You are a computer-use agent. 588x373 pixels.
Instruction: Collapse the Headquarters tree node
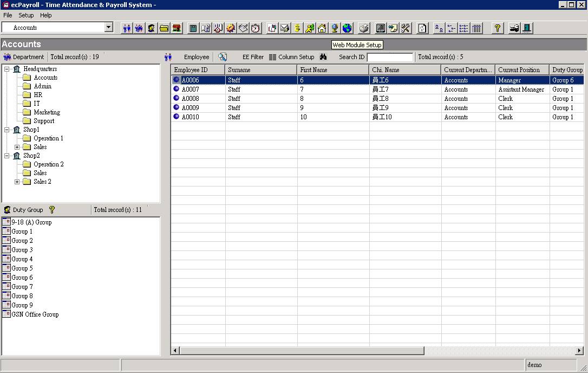click(6, 69)
